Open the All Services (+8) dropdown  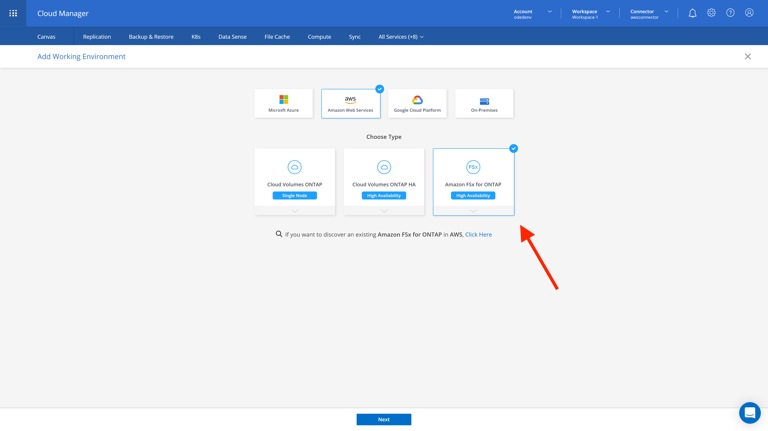click(x=401, y=37)
